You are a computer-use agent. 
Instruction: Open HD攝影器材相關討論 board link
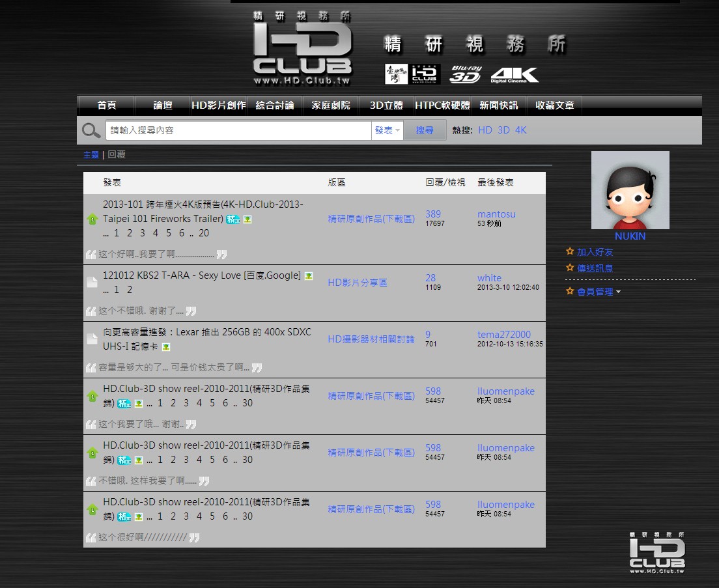pos(371,339)
